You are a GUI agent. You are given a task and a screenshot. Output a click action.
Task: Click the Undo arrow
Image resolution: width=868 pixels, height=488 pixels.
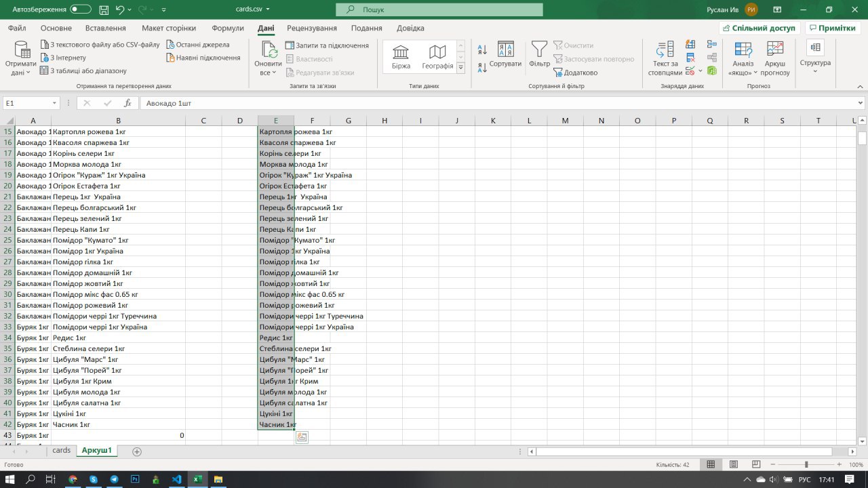tap(120, 9)
